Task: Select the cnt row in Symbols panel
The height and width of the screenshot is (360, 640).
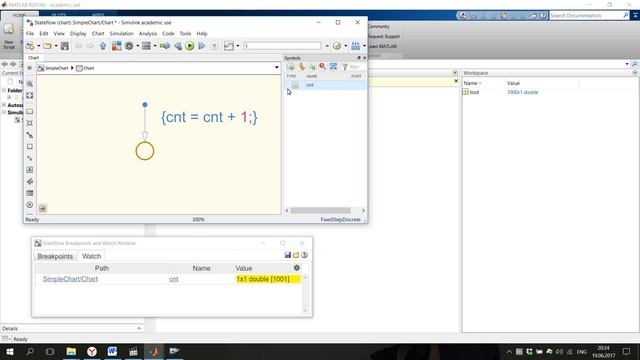Action: pos(325,85)
